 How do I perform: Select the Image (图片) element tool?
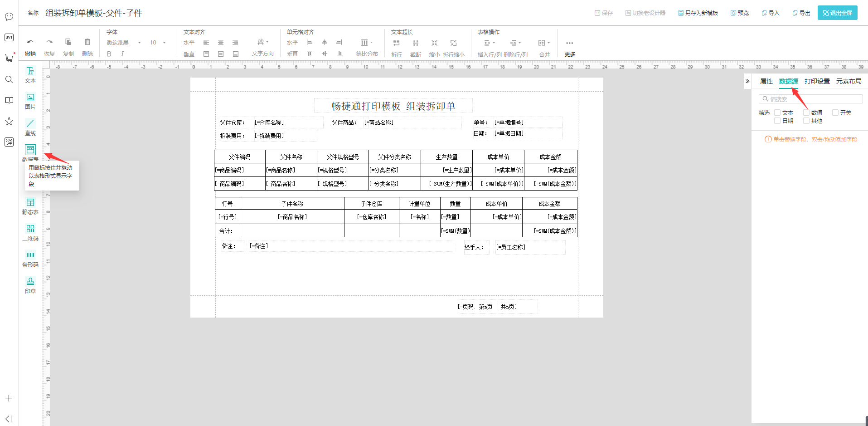click(30, 101)
